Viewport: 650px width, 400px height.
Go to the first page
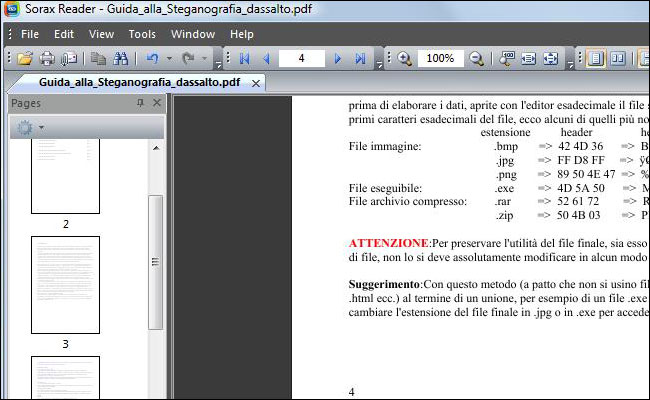pyautogui.click(x=244, y=59)
